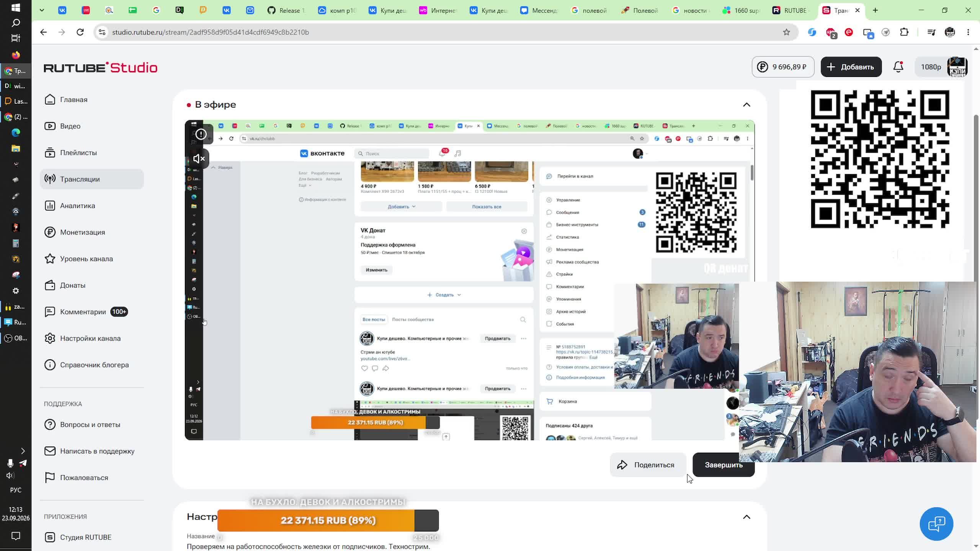Switch to the 1660 super tab

tap(741, 10)
